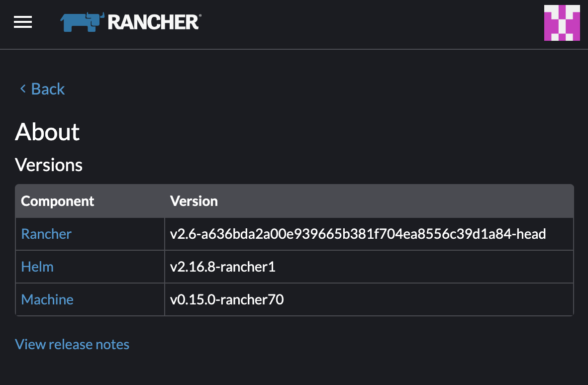588x385 pixels.
Task: Click the Machine version v0.15.0-rancher70
Action: (227, 299)
